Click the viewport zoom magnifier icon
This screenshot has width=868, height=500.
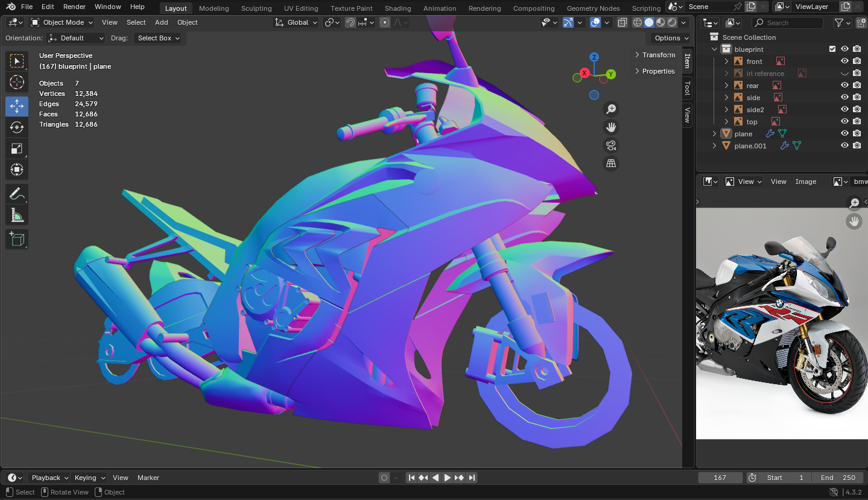[x=611, y=109]
